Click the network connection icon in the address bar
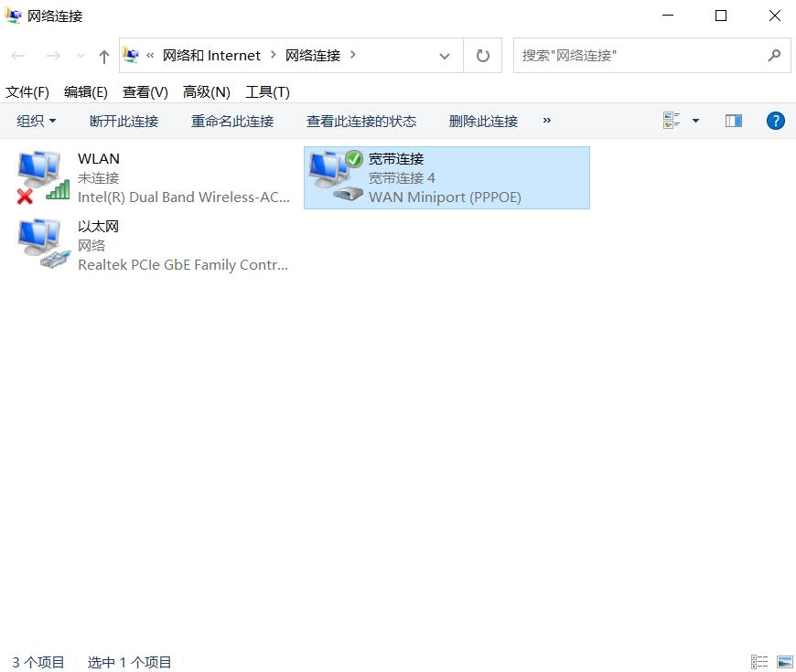Viewport: 796px width, 672px height. [133, 55]
